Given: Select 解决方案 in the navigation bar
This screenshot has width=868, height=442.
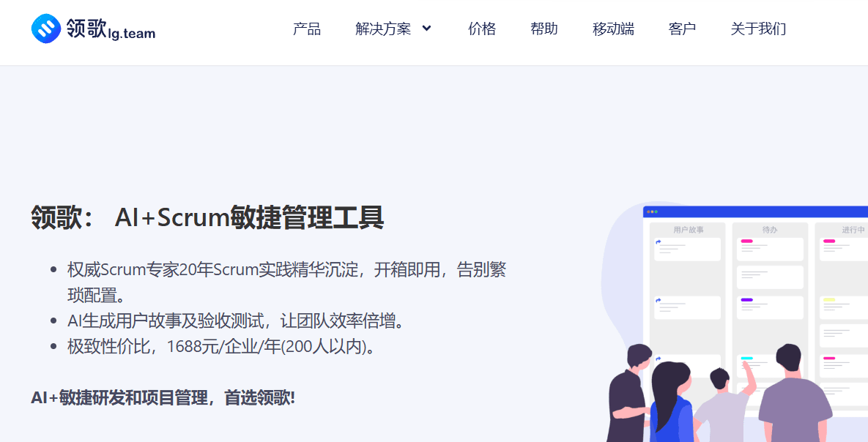Looking at the screenshot, I should pyautogui.click(x=383, y=29).
